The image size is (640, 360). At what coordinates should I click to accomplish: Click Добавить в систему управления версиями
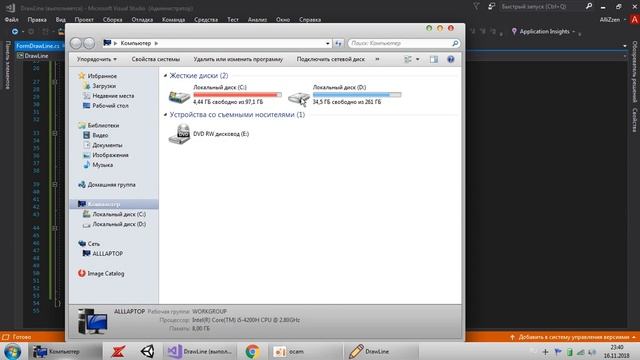tap(573, 337)
